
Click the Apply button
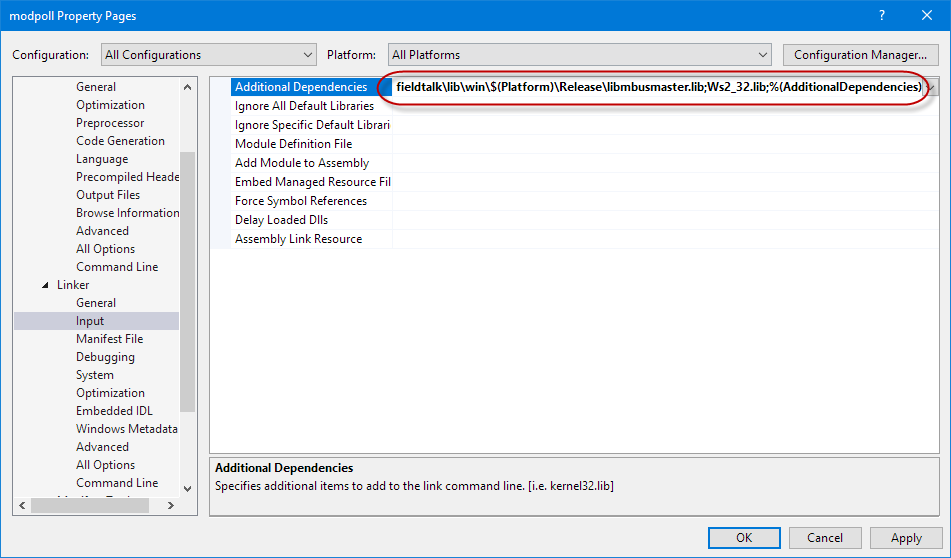tap(906, 538)
